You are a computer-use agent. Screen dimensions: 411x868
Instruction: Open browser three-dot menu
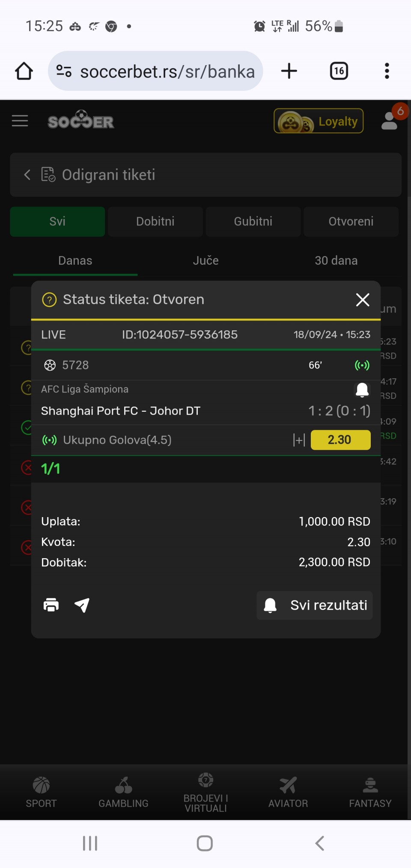click(x=387, y=71)
